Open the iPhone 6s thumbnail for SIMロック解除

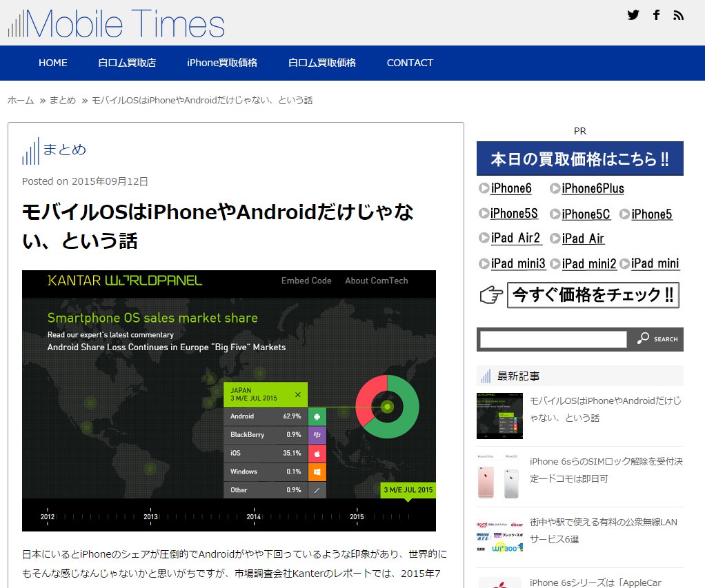499,476
